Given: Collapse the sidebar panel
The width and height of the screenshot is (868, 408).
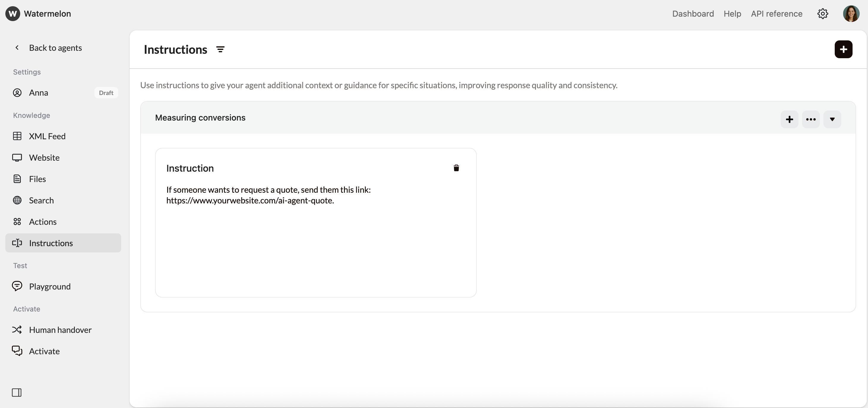Looking at the screenshot, I should point(17,392).
